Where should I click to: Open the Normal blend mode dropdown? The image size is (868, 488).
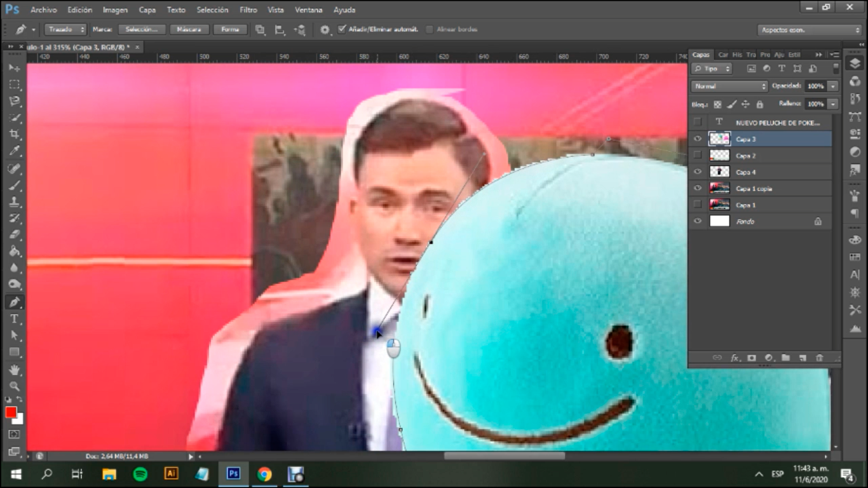click(x=729, y=86)
